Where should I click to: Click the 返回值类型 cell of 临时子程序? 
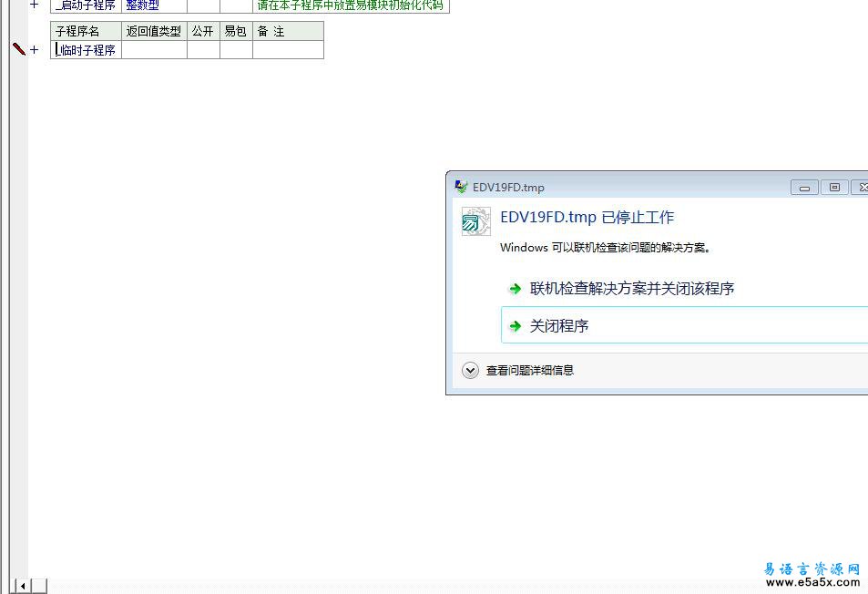(x=154, y=50)
